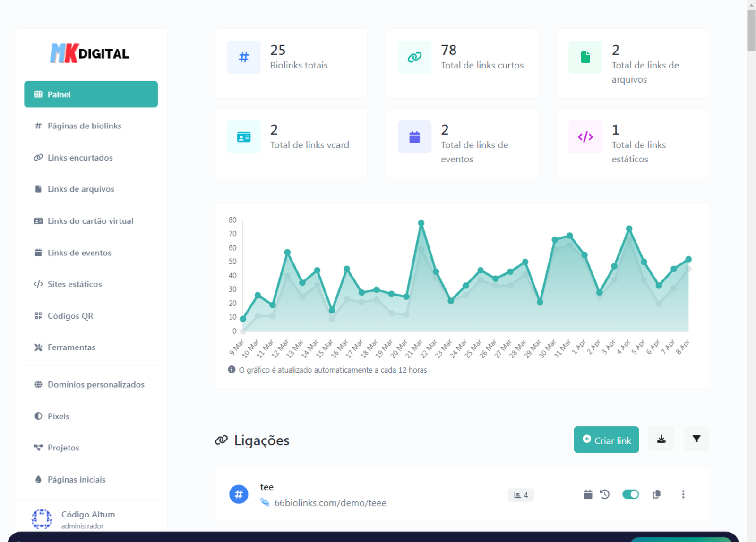Open Links encurtados in sidebar
This screenshot has width=756, height=542.
pos(80,158)
